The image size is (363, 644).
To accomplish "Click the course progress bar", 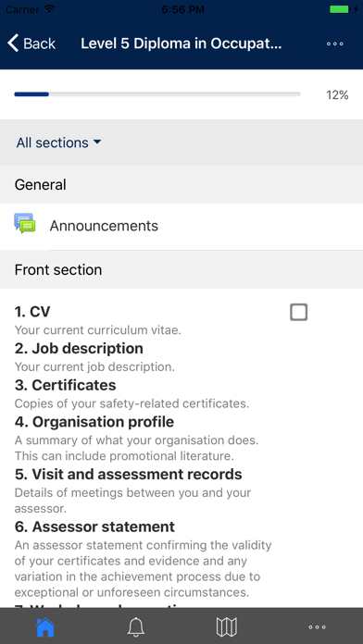I will [157, 94].
